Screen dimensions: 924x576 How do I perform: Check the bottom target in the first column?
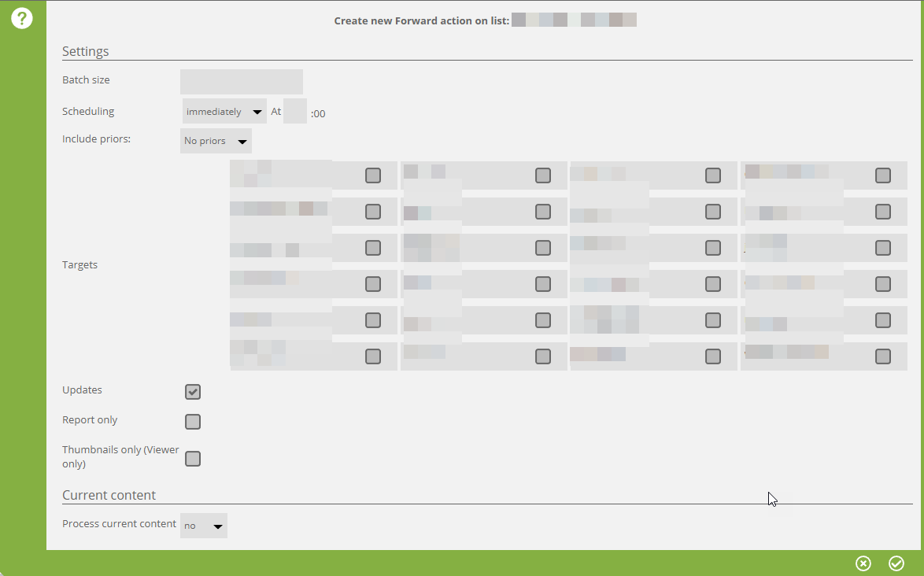(x=373, y=356)
